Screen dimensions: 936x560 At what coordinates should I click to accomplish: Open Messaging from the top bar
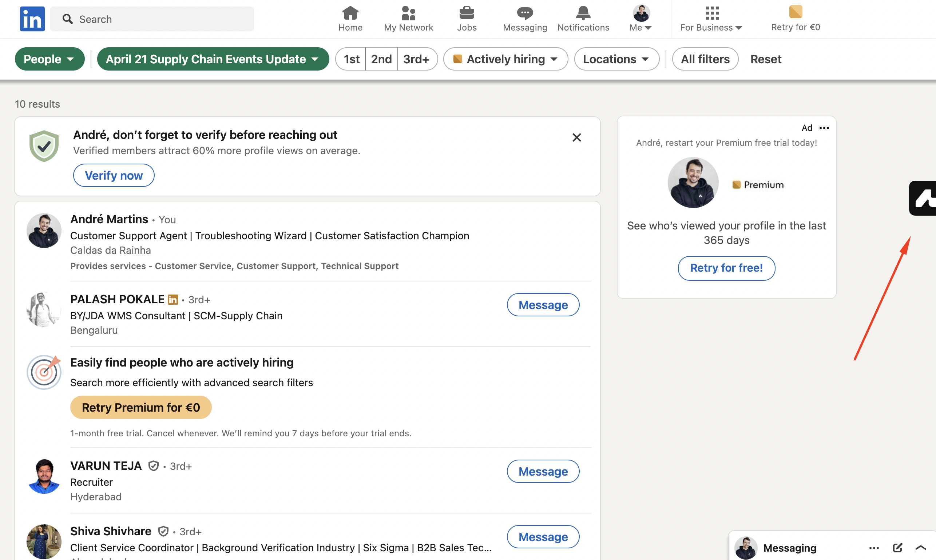pos(525,19)
